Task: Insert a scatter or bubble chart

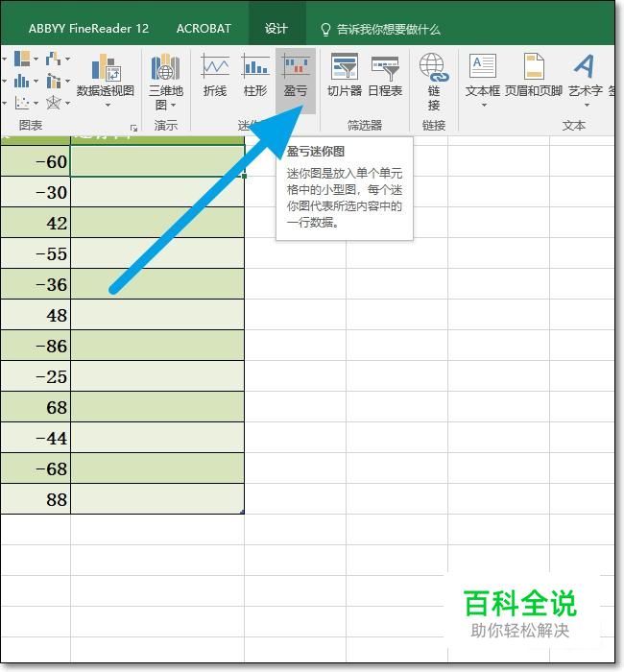Action: (x=22, y=103)
